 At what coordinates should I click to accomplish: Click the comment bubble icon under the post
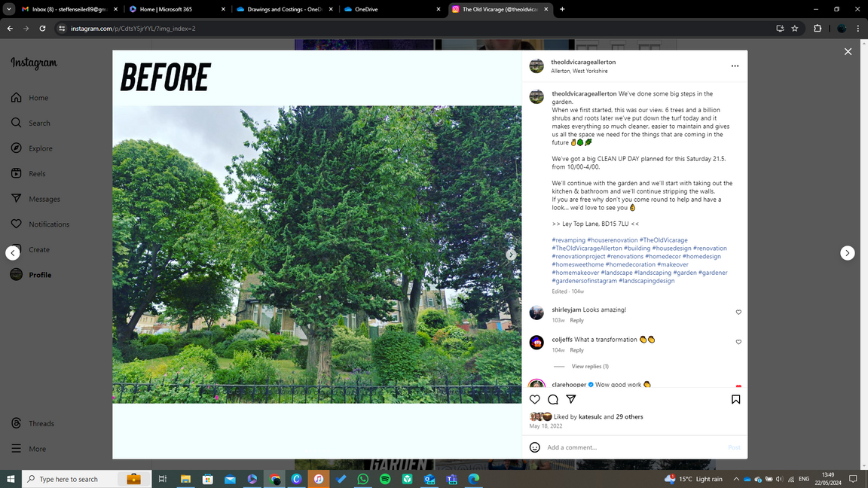[x=552, y=399]
